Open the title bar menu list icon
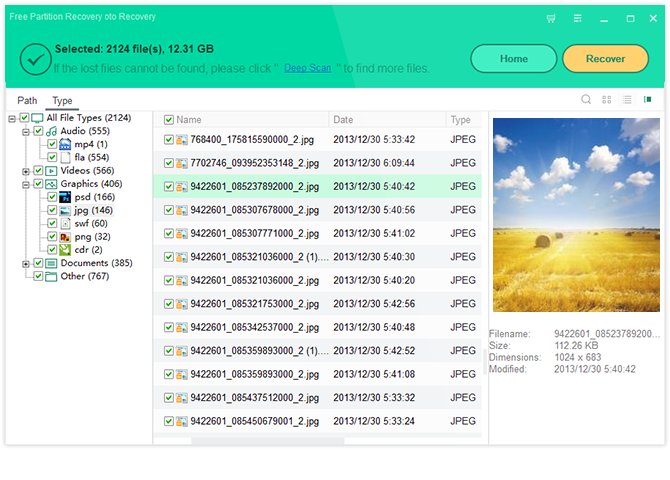Viewport: 670px width, 480px height. point(577,18)
